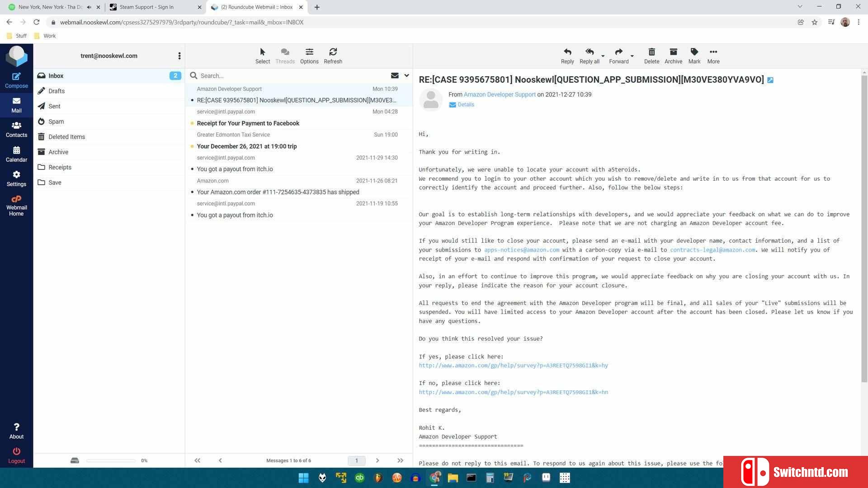Screen dimensions: 868x488
Task: Expand the search options chevron
Action: pos(406,75)
